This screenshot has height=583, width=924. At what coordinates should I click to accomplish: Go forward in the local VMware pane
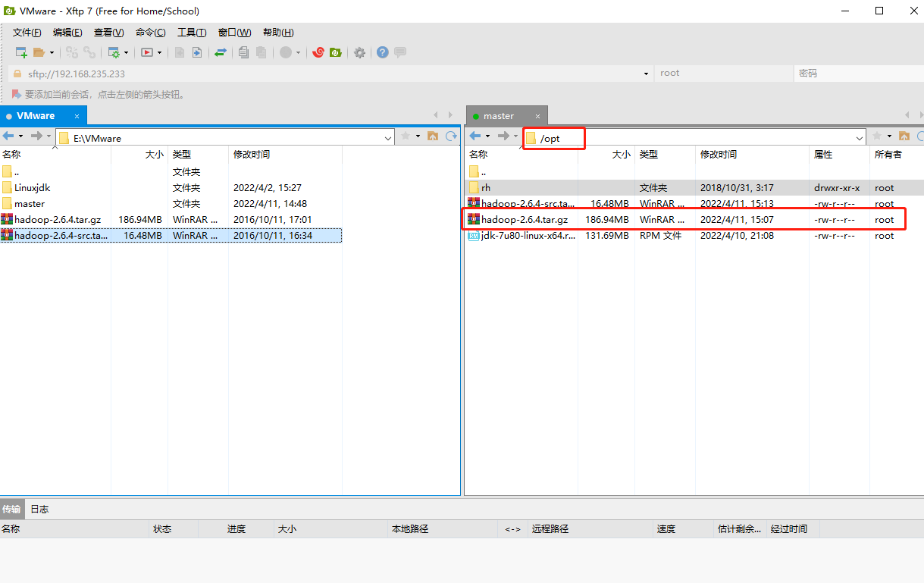(x=36, y=136)
